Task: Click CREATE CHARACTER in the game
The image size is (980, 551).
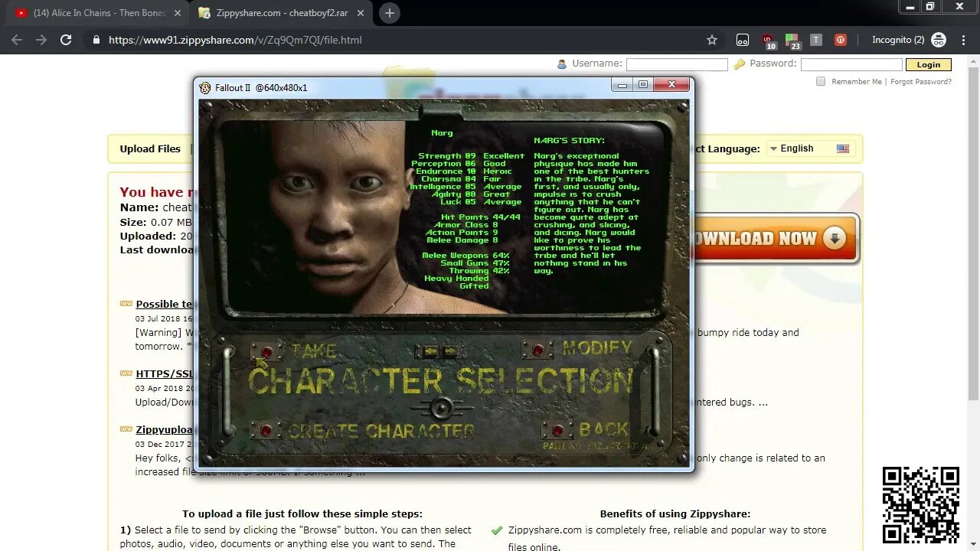Action: [x=381, y=430]
